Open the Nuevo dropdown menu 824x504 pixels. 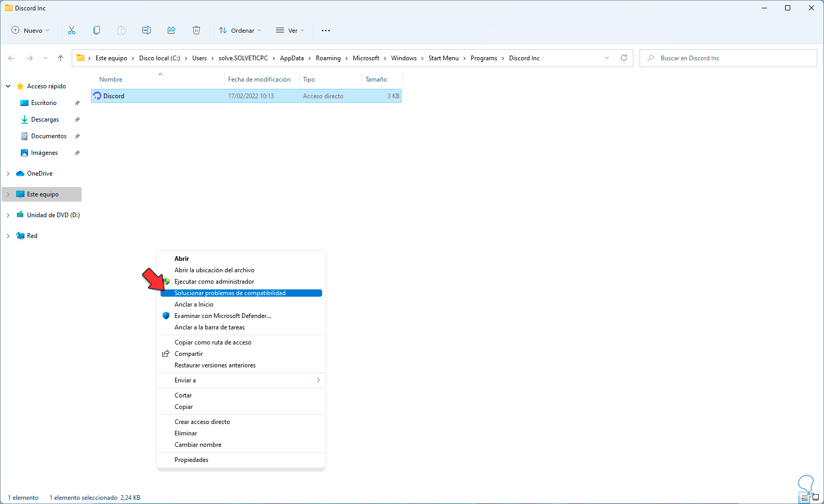tap(31, 30)
